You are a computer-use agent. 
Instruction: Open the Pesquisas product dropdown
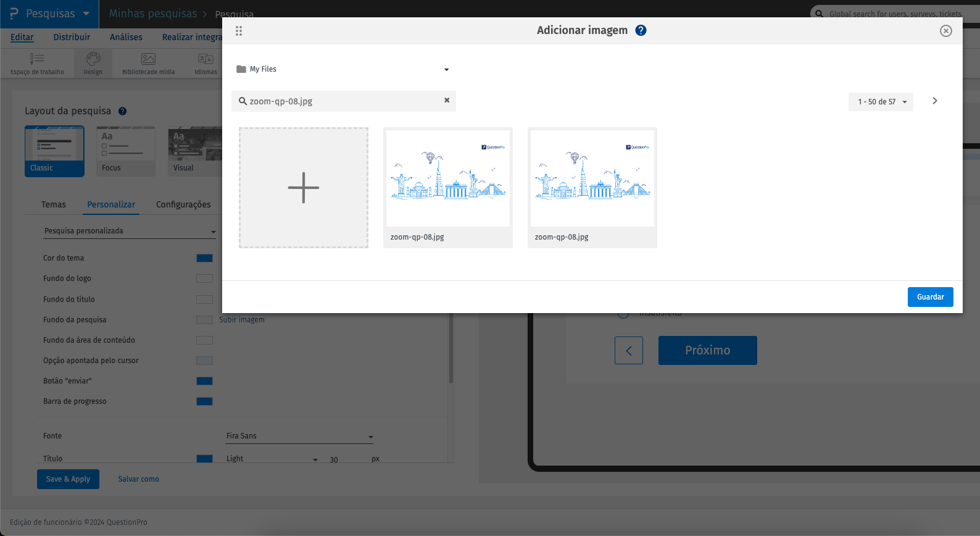[x=49, y=14]
